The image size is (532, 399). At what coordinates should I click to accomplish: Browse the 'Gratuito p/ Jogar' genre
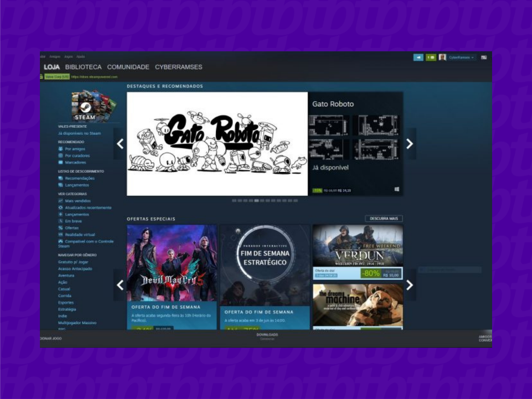click(x=73, y=262)
